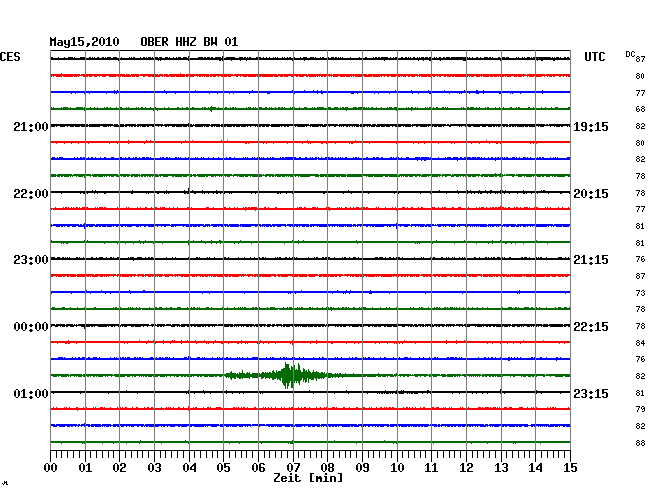Click the 22:15 UTC time label
Viewport: 650px width, 494px height.
(x=591, y=327)
